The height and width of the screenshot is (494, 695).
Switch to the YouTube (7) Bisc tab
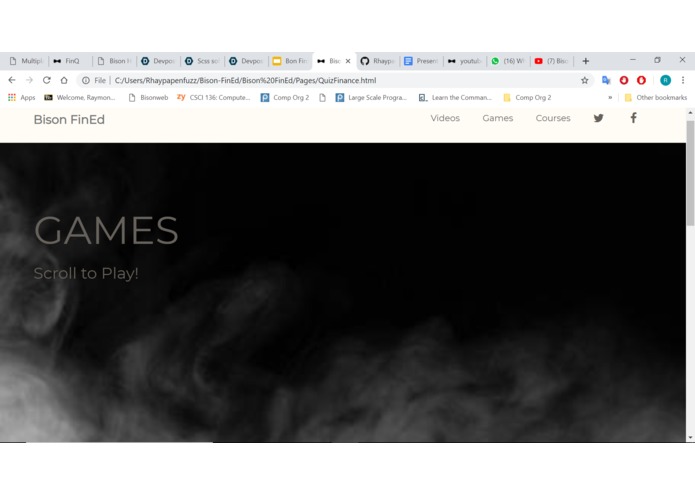[552, 61]
